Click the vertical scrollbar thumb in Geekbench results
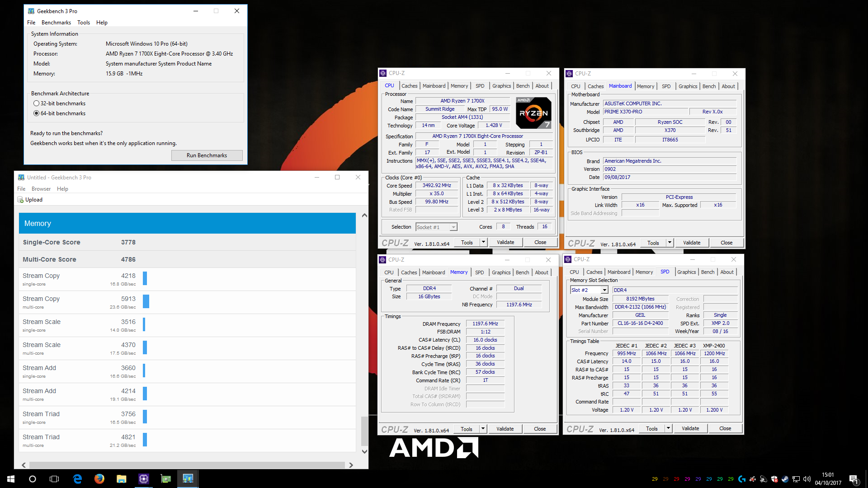 364,431
